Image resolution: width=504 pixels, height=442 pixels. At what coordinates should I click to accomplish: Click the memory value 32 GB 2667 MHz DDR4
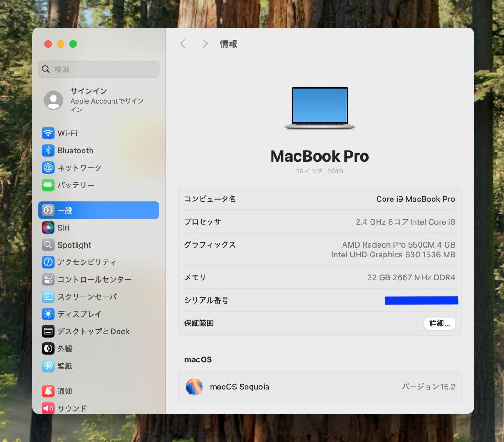[x=411, y=277]
